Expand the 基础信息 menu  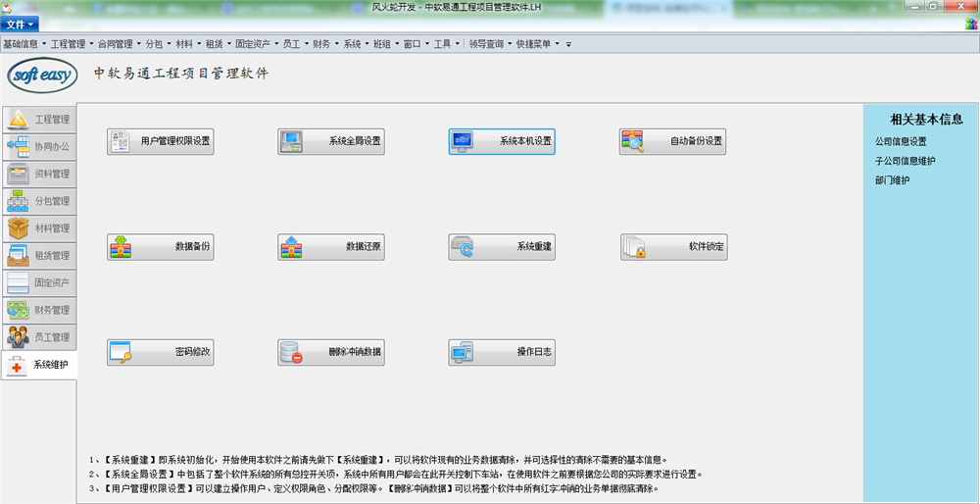(25, 44)
